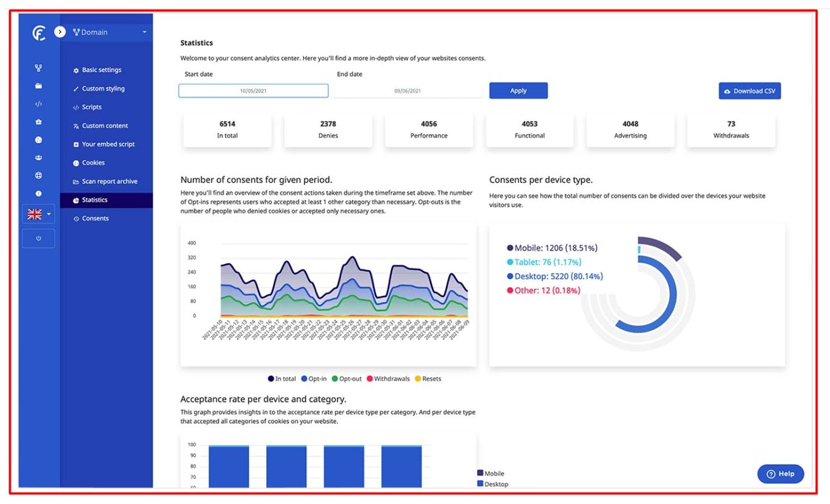This screenshot has width=830, height=504.
Task: Open the sitemap icon in the narrow rail
Action: [x=38, y=68]
